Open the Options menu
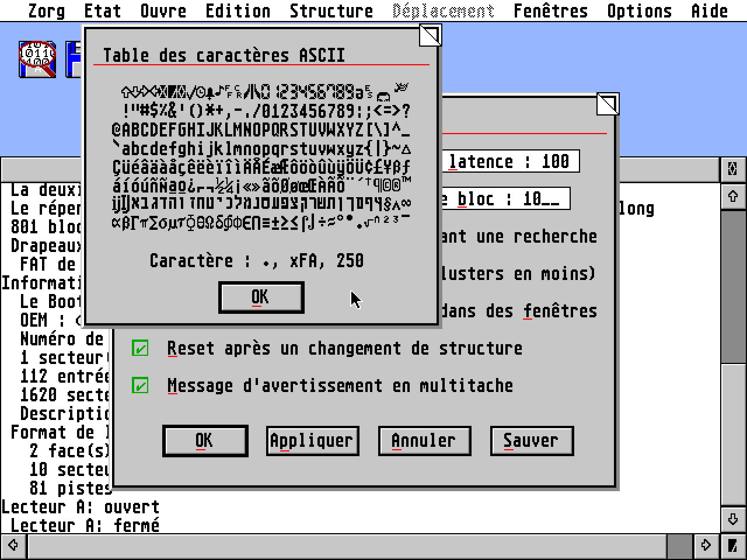Screen dimensions: 747x560 [640, 10]
